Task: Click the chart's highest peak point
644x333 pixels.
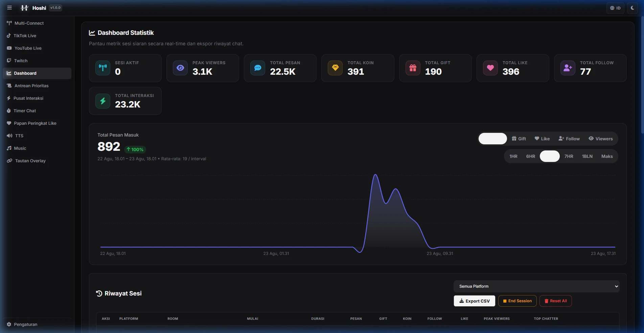Action: point(375,174)
